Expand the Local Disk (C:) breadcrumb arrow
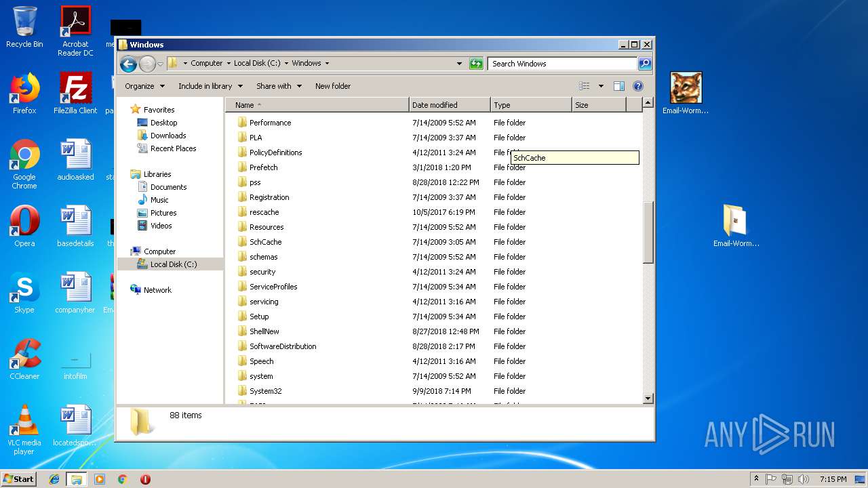The height and width of the screenshot is (488, 868). coord(285,64)
